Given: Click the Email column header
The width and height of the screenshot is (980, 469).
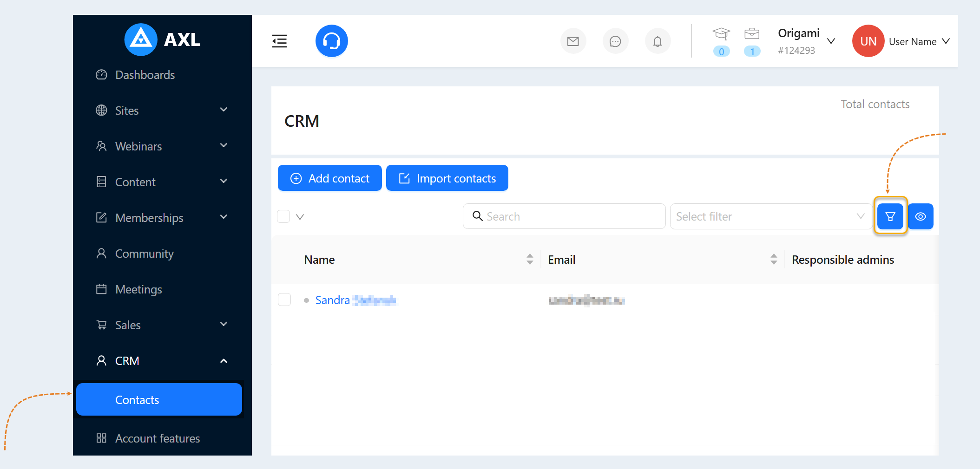Looking at the screenshot, I should [x=561, y=260].
